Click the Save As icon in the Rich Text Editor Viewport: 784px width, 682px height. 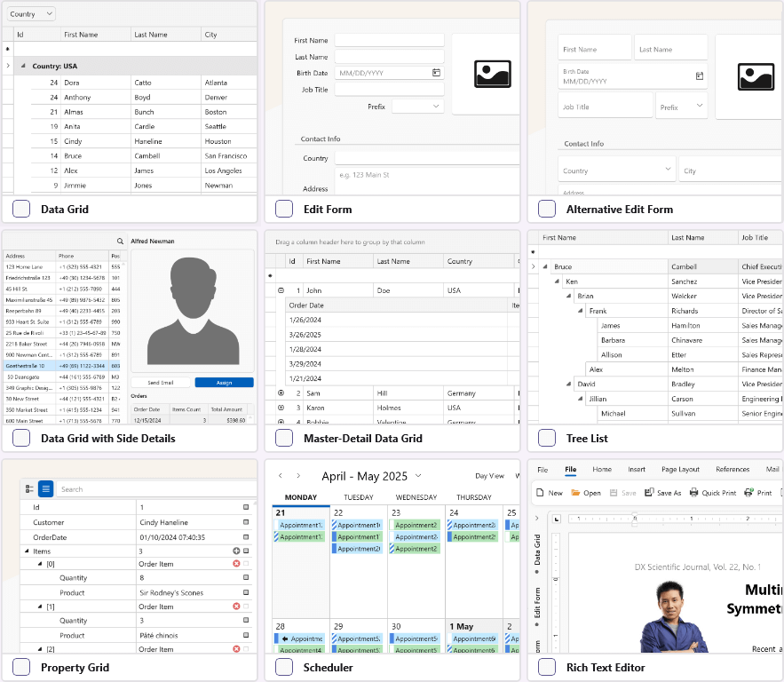[649, 491]
